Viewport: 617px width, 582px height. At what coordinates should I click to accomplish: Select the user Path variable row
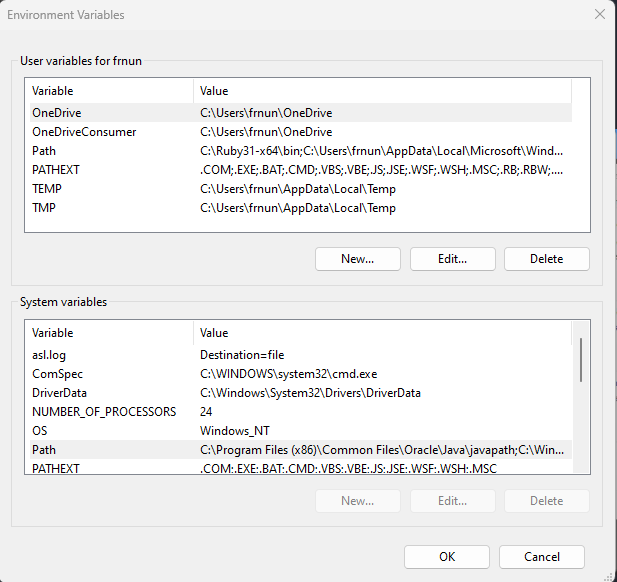tap(44, 151)
